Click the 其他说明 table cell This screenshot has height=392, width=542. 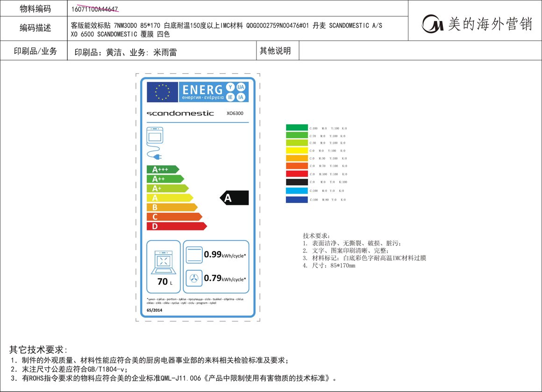[x=277, y=51]
